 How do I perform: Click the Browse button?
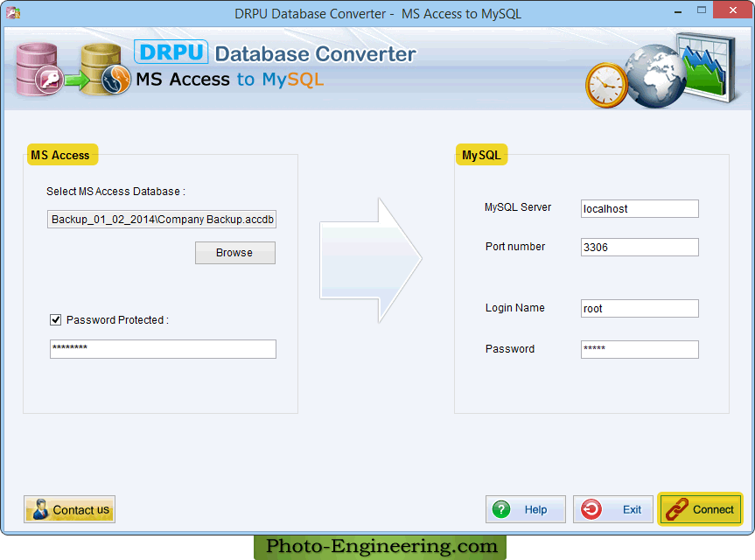coord(235,253)
